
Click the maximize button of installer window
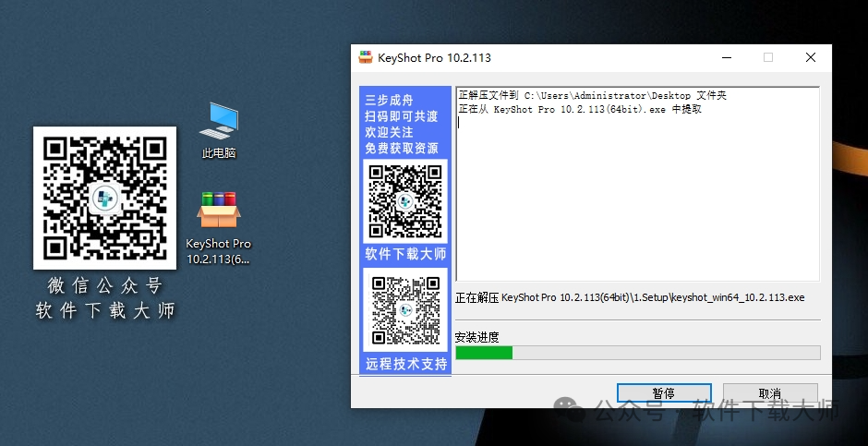coord(767,57)
